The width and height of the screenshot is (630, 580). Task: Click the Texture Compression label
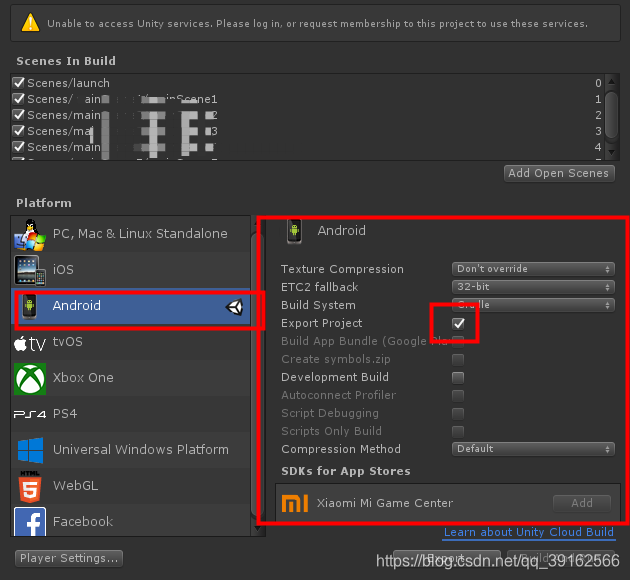pyautogui.click(x=342, y=269)
